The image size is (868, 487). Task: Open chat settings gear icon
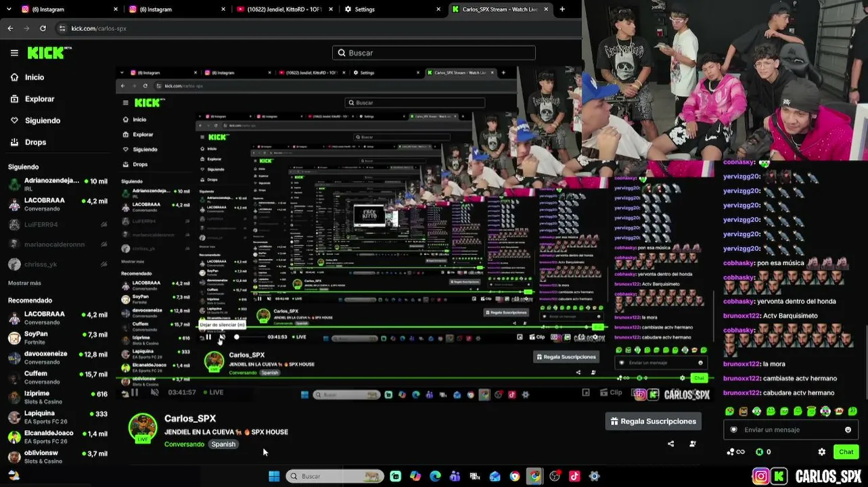point(821,452)
